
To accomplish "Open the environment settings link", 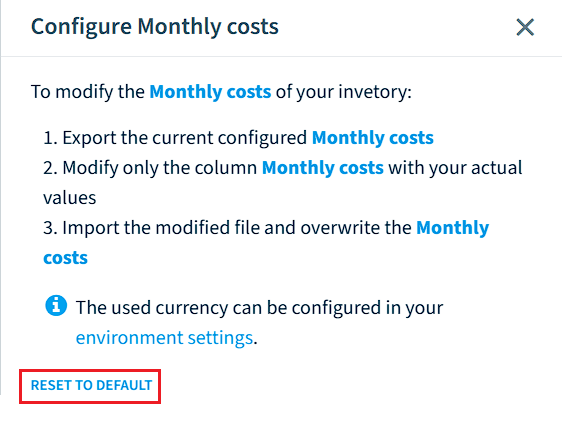I will tap(165, 338).
